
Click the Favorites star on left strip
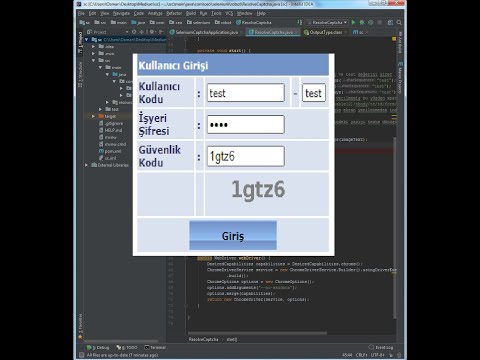[80, 337]
